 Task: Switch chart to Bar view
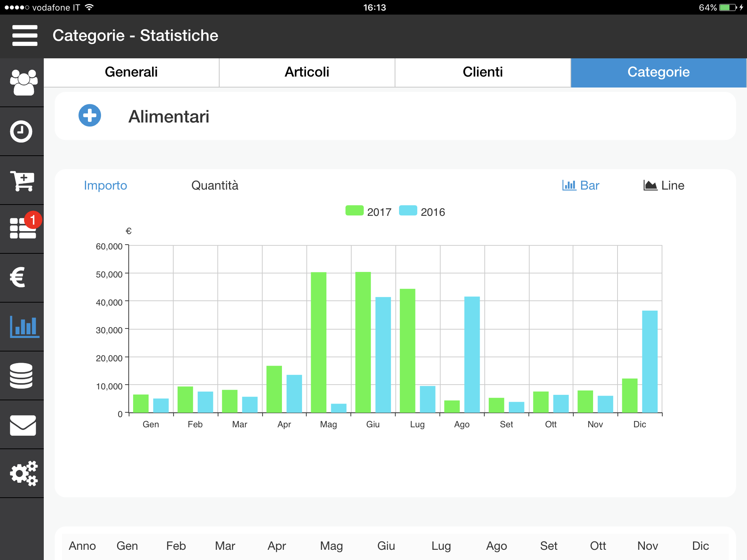tap(581, 185)
